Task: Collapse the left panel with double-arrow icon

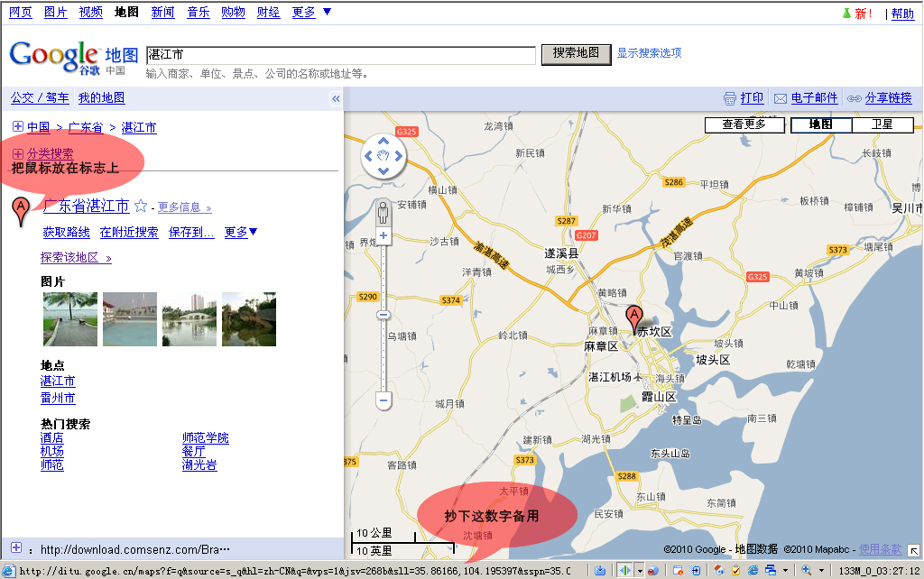Action: coord(336,98)
